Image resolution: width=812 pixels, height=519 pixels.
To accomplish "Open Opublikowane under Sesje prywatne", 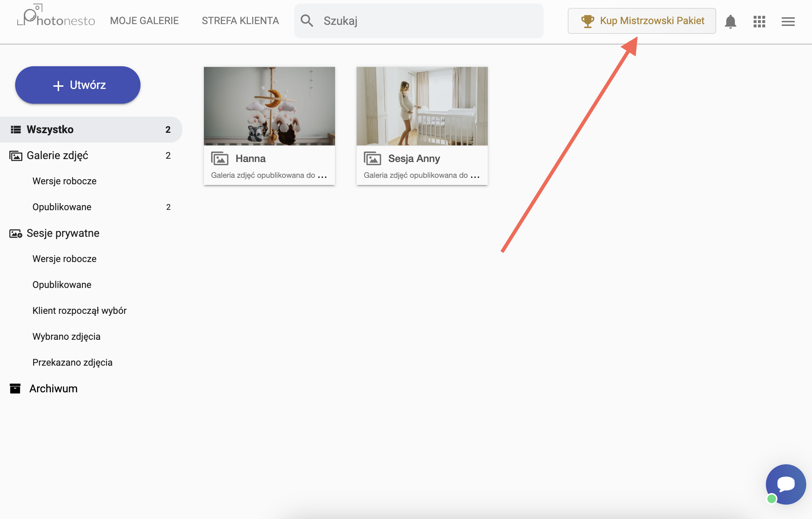I will (62, 285).
